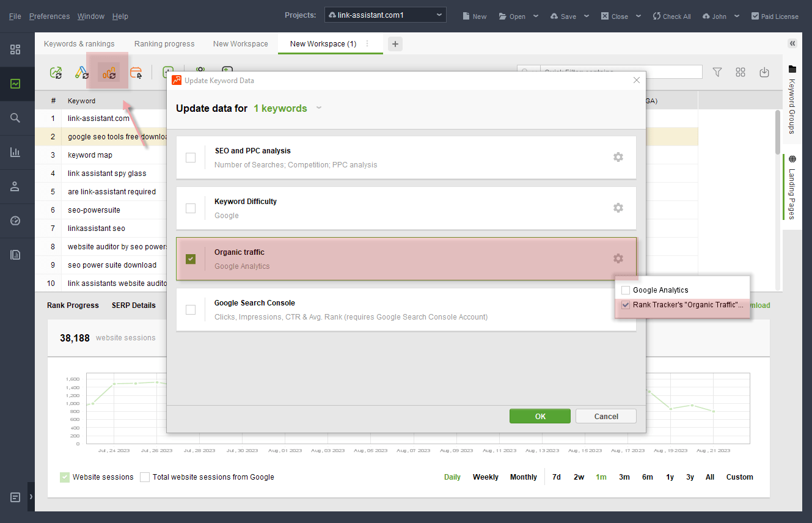Switch to Keywords & rankings tab
812x523 pixels.
click(x=79, y=44)
